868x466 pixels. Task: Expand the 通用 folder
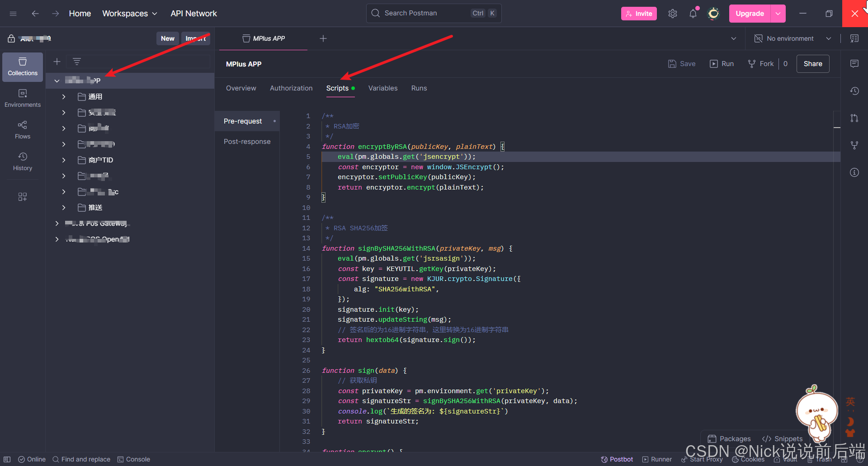64,97
